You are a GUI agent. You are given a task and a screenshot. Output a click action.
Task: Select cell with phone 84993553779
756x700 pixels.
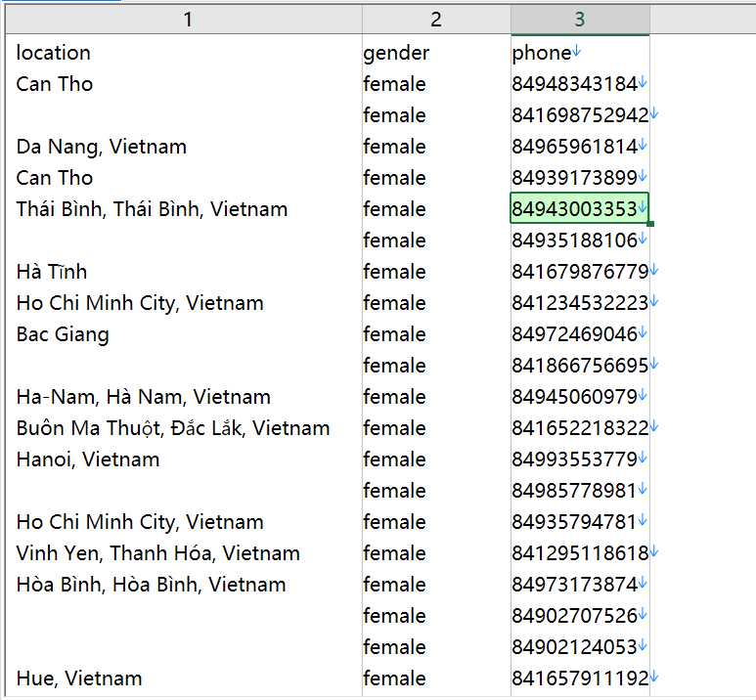point(580,459)
